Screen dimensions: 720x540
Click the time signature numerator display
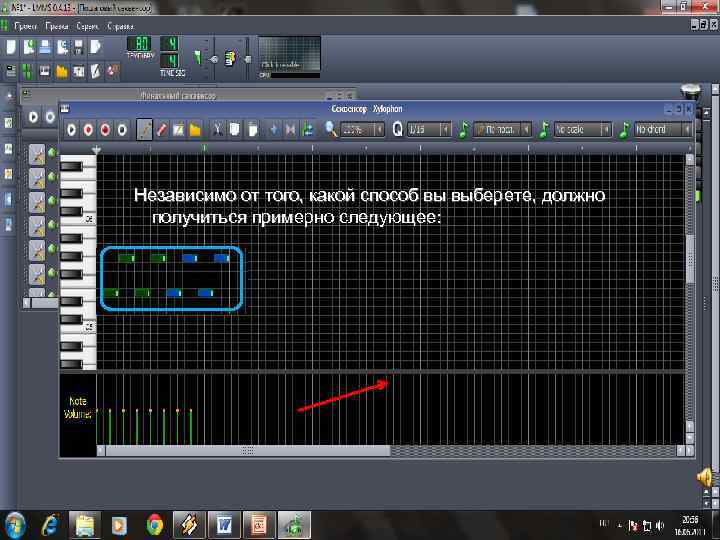point(169,44)
